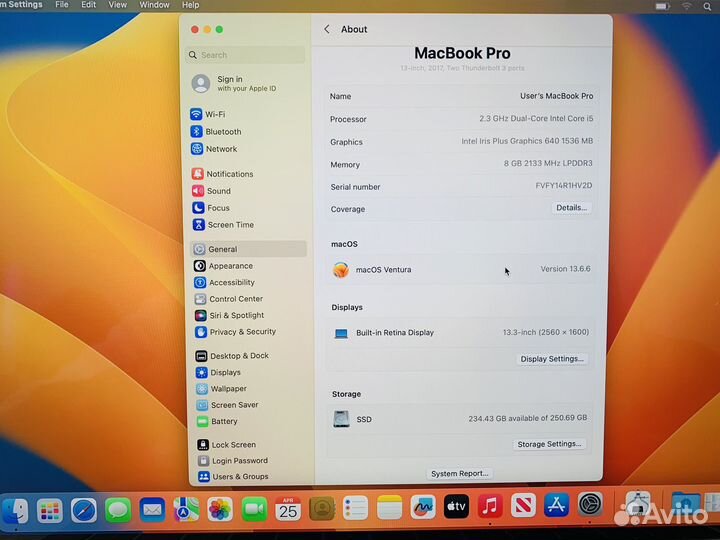
Task: Open Focus settings
Action: pos(211,208)
